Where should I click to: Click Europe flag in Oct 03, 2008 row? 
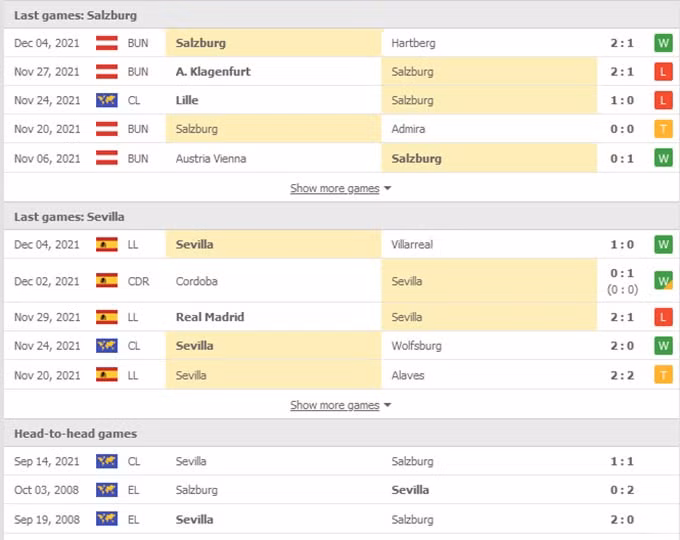[x=107, y=490]
